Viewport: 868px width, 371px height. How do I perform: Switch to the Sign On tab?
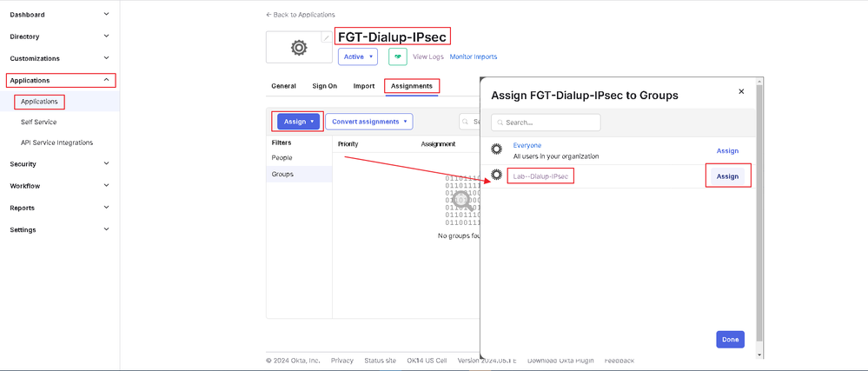click(325, 86)
